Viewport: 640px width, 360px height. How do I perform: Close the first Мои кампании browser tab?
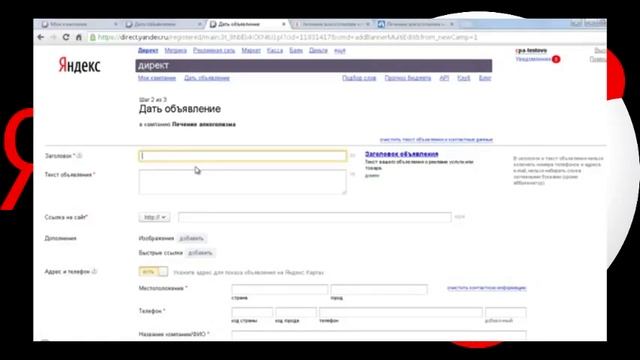[x=116, y=24]
